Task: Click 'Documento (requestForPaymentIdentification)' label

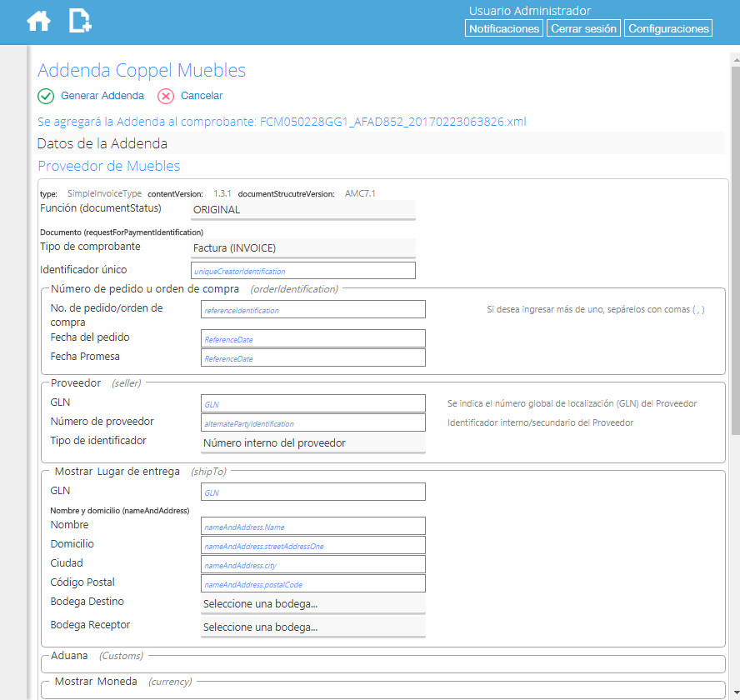Action: 122,232
